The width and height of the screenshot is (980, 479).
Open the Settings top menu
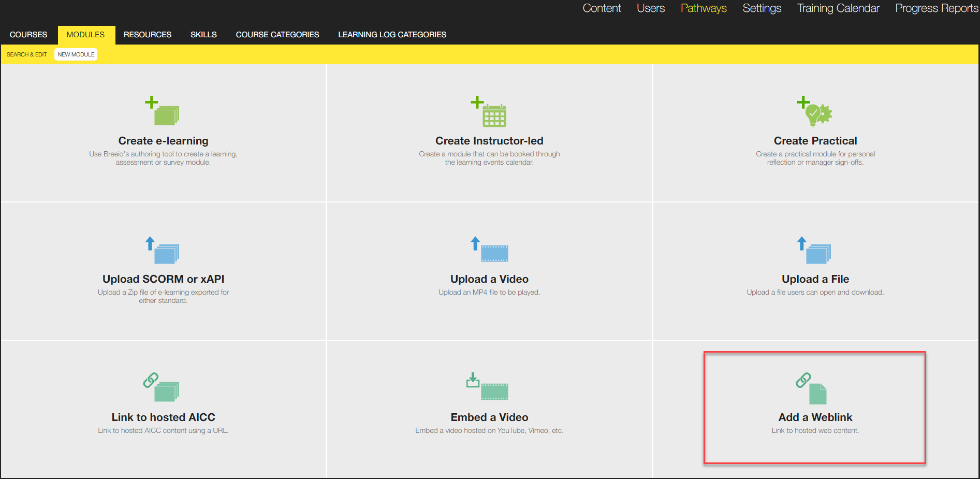762,8
